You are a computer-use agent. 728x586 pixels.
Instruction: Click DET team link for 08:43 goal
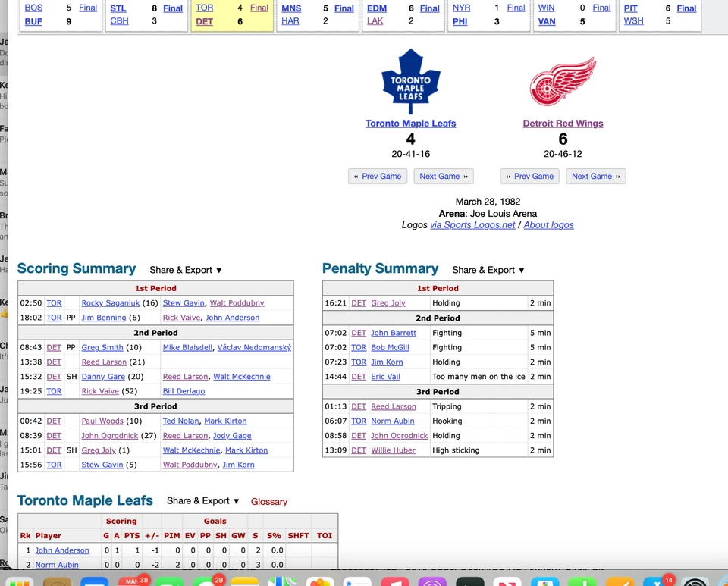tap(54, 347)
